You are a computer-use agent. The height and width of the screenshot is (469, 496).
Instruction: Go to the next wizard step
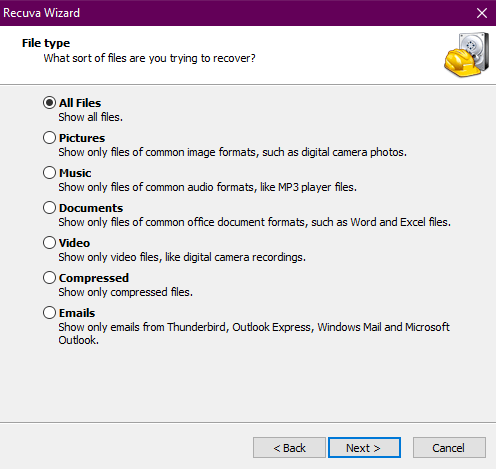(364, 448)
